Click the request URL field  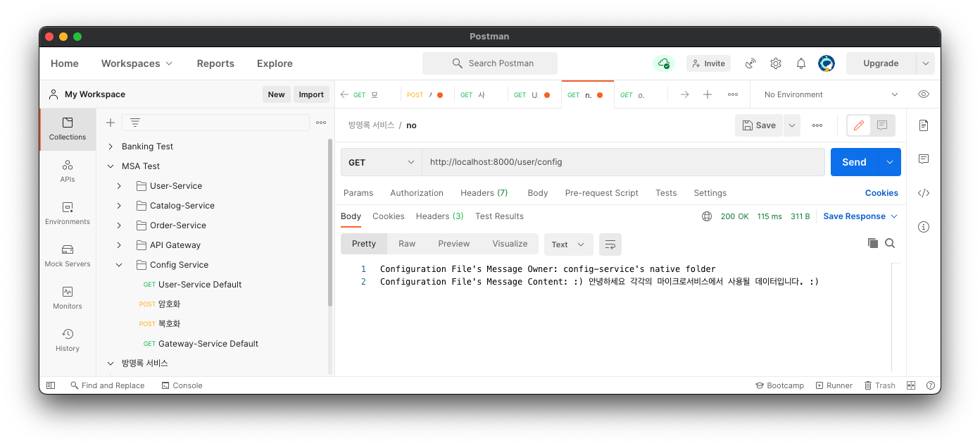pos(623,162)
